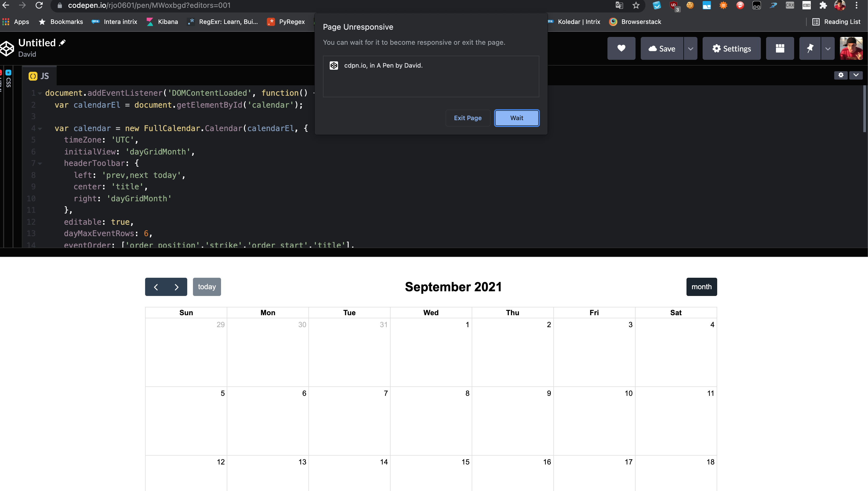Image resolution: width=868 pixels, height=491 pixels.
Task: Jump to today in the calendar
Action: coord(207,287)
